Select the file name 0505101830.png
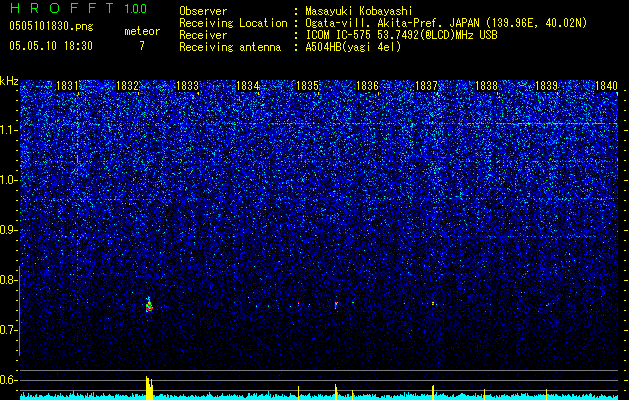The image size is (629, 400). click(x=51, y=27)
